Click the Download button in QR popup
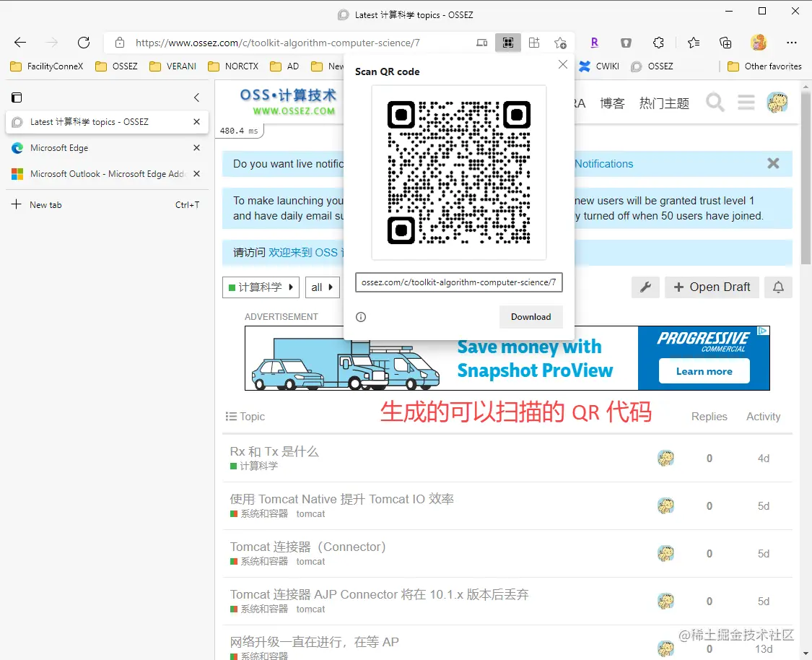The height and width of the screenshot is (660, 812). click(531, 317)
